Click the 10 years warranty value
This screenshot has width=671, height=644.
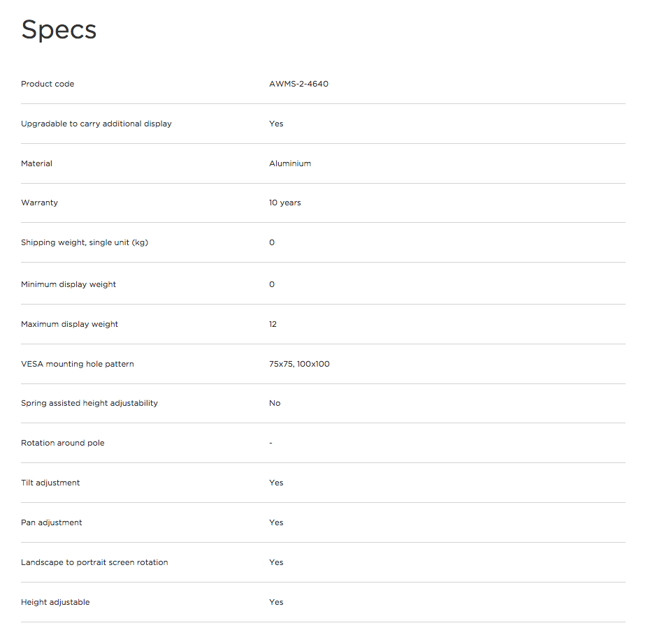[x=285, y=203]
